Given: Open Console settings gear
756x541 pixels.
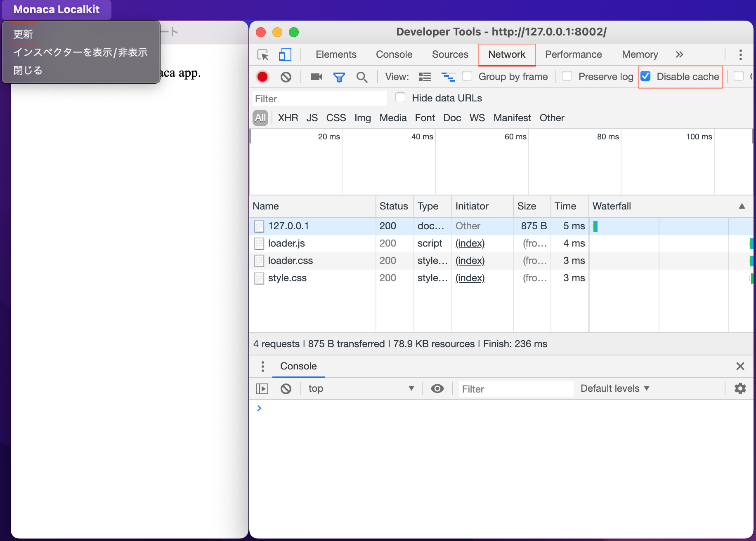Looking at the screenshot, I should pos(740,388).
